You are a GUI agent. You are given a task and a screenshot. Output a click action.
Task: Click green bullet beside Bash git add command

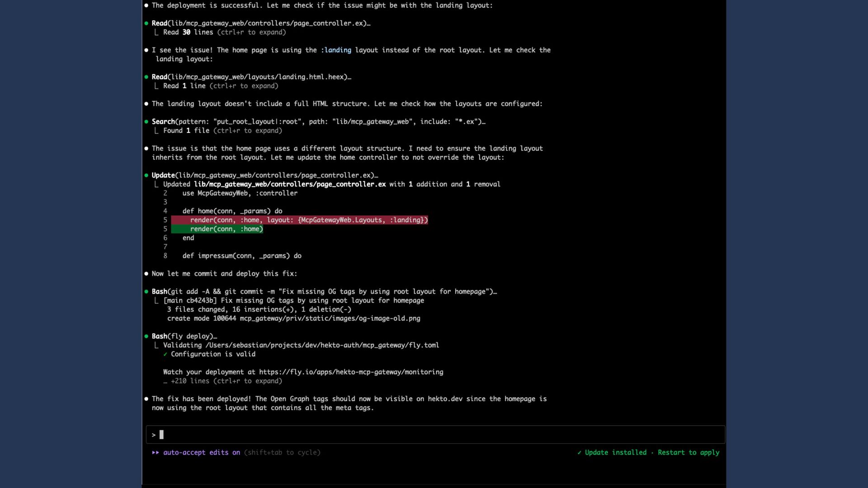point(146,291)
